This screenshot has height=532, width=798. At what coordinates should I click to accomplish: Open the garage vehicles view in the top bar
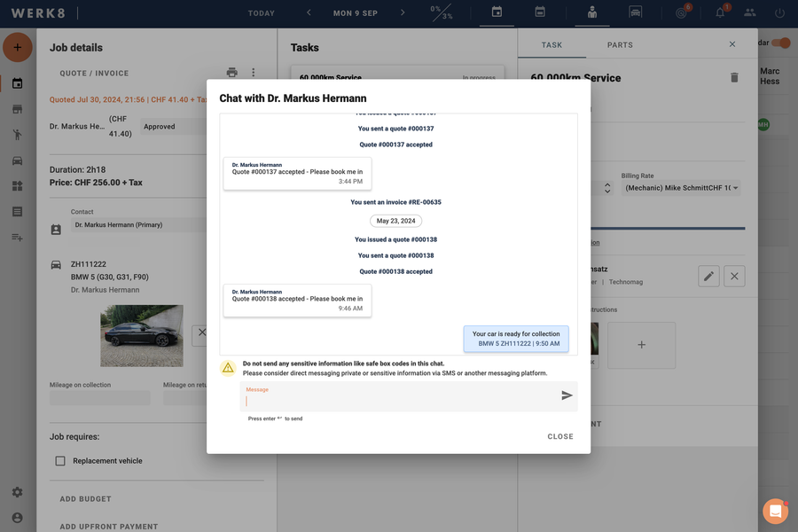(x=633, y=12)
